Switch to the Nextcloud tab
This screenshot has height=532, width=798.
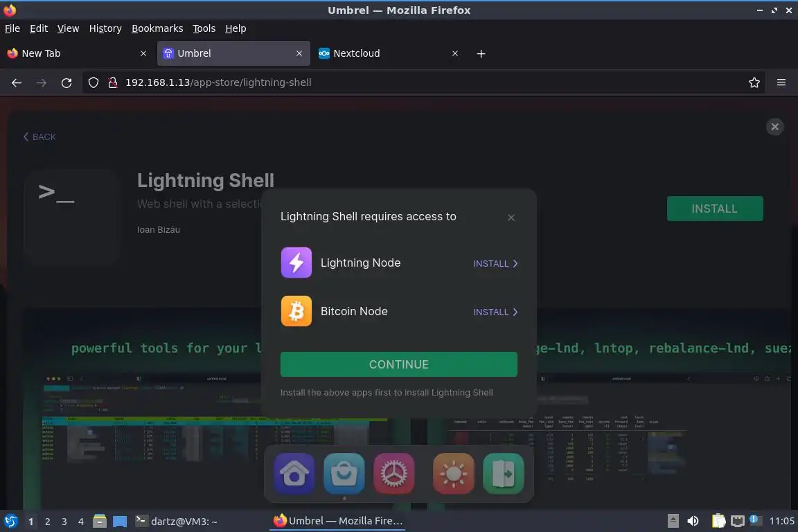click(x=389, y=53)
